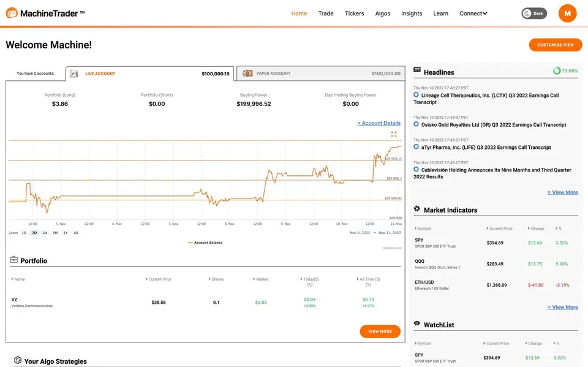Open the M user avatar
This screenshot has width=588, height=367.
(x=567, y=13)
